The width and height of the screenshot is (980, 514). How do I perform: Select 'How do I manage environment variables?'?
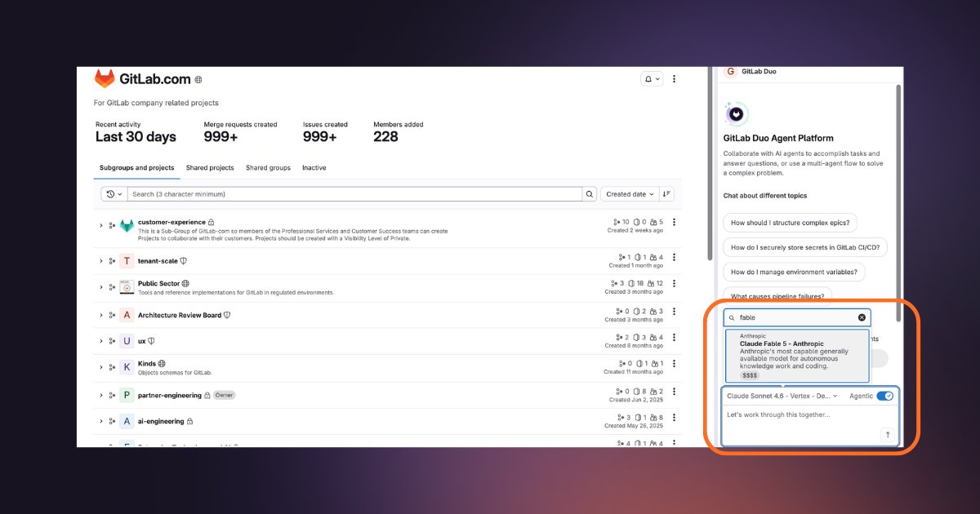point(795,272)
